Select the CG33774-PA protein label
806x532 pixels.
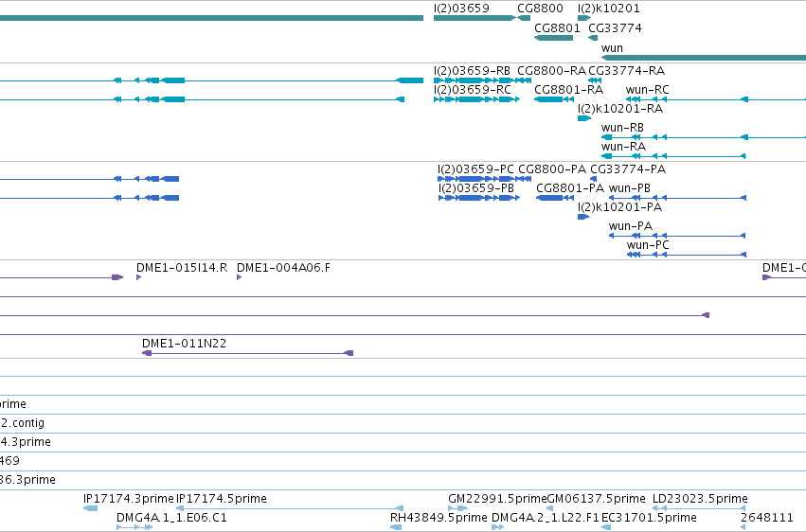(628, 168)
